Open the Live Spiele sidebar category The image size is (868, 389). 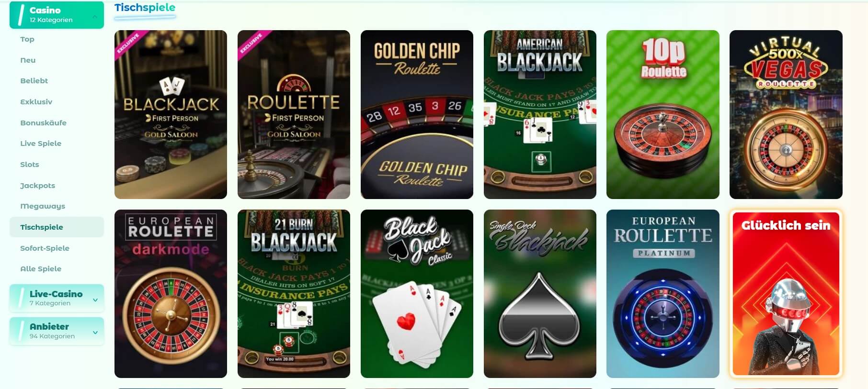41,144
